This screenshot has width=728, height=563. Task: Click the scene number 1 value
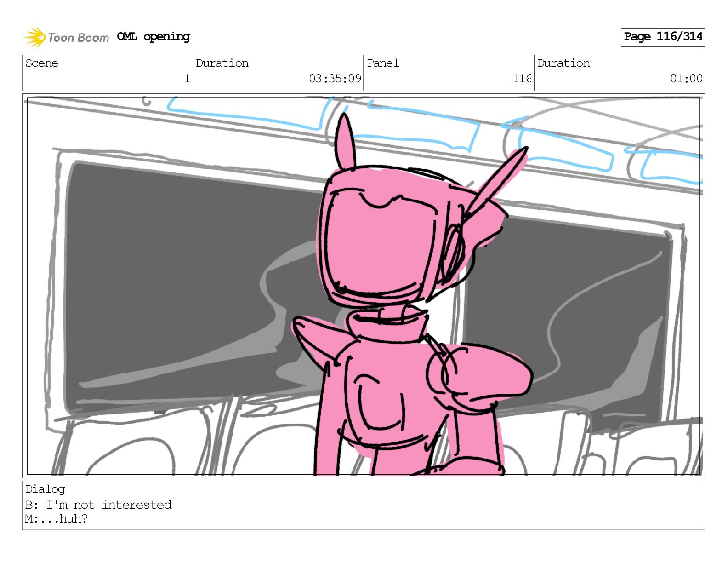pyautogui.click(x=187, y=79)
